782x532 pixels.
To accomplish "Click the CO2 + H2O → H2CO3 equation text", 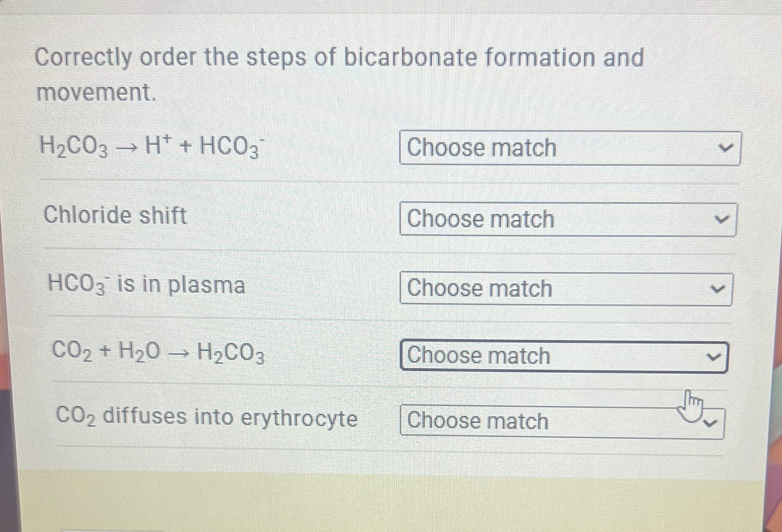I will coord(158,352).
